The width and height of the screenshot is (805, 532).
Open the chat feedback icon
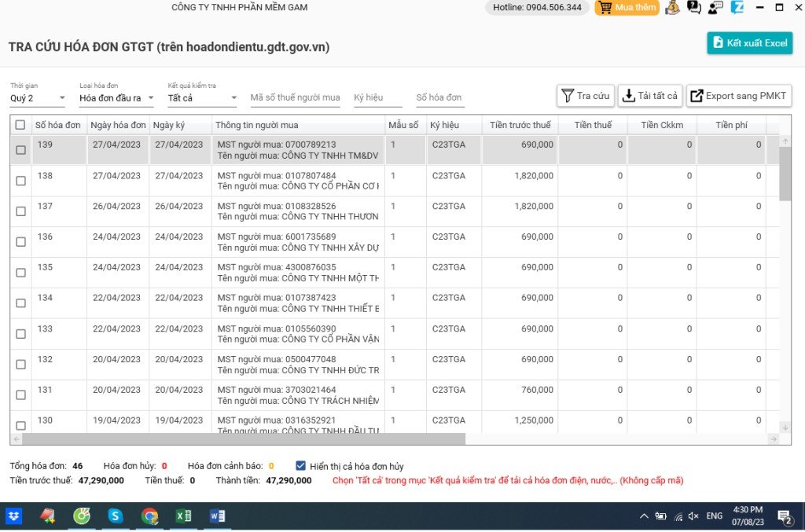point(693,8)
